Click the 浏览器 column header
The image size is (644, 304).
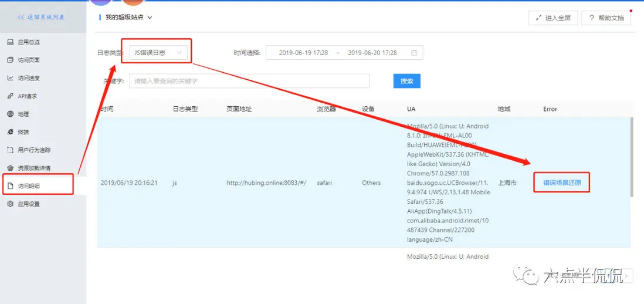click(327, 109)
